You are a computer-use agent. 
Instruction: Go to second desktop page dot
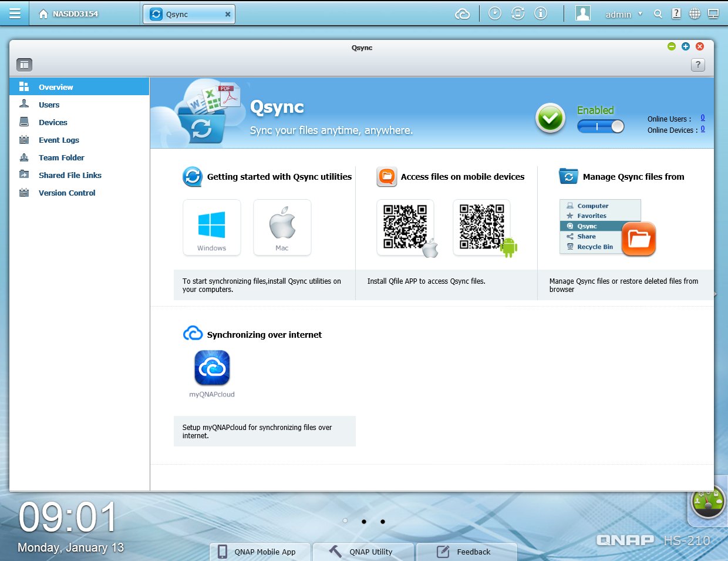click(364, 521)
